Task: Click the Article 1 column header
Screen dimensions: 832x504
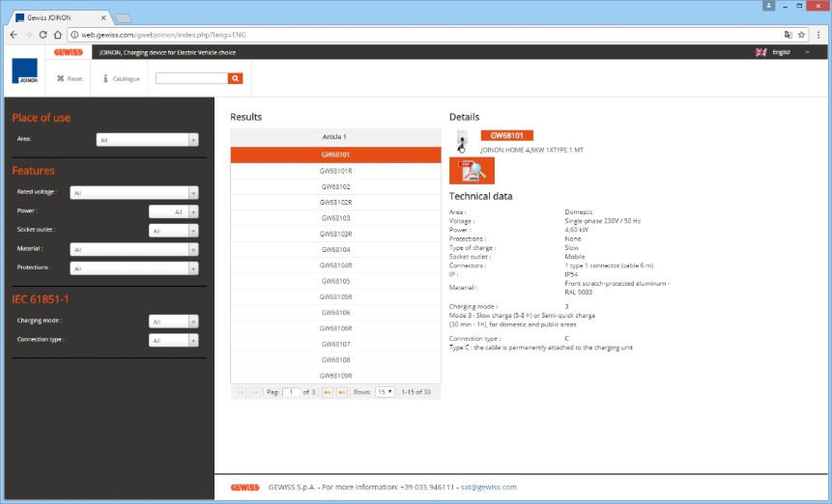Action: [335, 137]
